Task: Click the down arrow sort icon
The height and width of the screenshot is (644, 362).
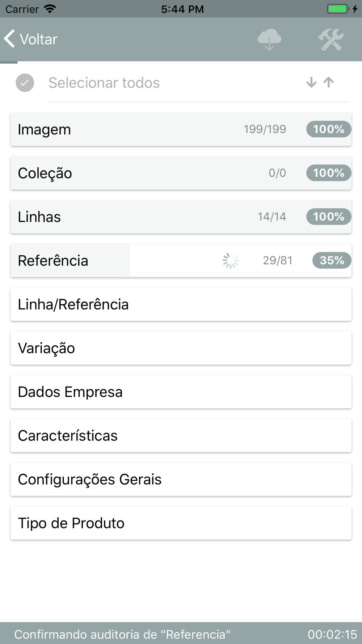Action: [x=311, y=83]
